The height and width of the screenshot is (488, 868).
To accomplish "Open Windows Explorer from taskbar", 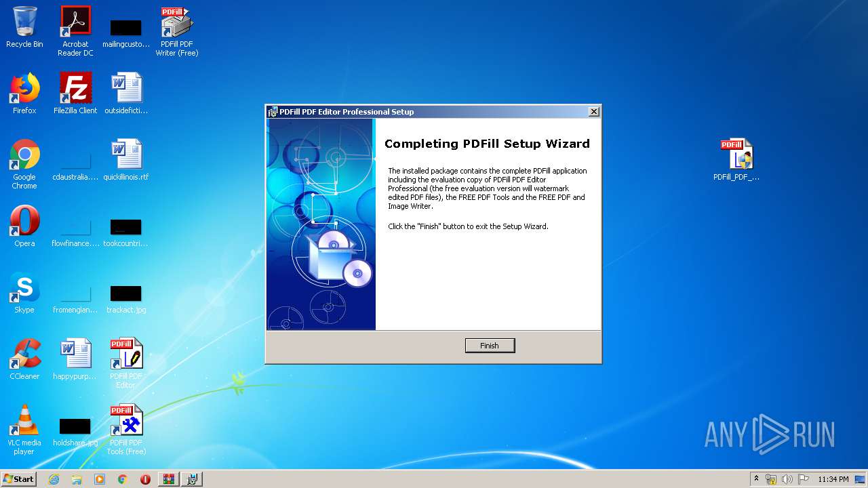I will point(77,479).
